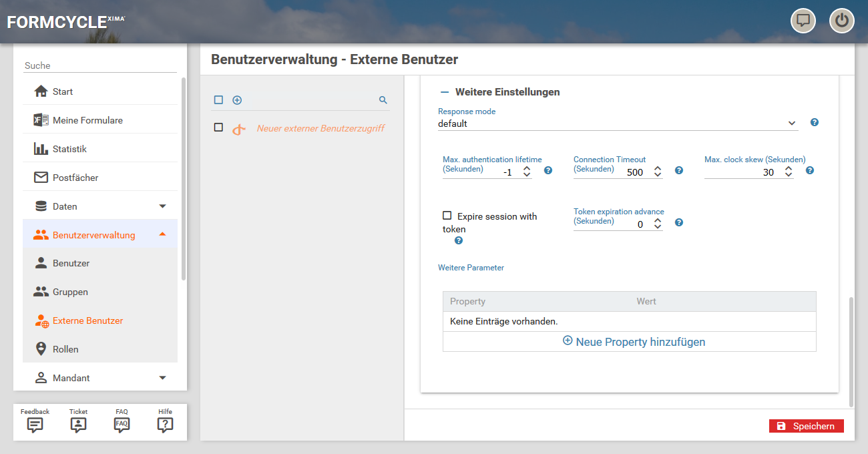Viewport: 868px width, 454px height.
Task: Click the Speichern button
Action: coord(806,426)
